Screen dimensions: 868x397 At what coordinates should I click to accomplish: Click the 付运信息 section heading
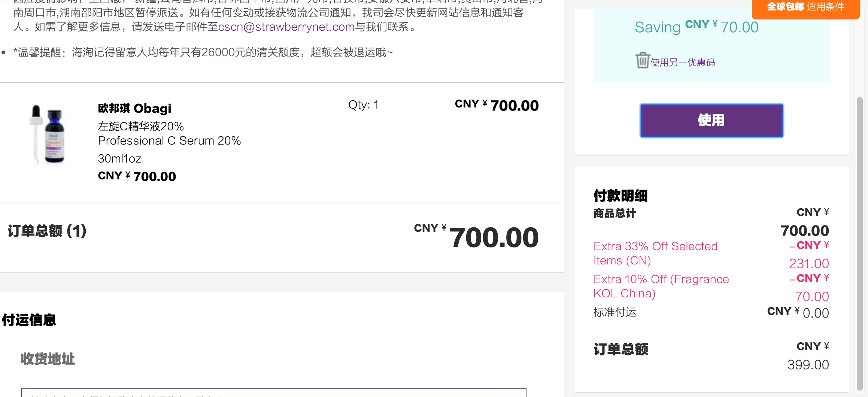(29, 320)
